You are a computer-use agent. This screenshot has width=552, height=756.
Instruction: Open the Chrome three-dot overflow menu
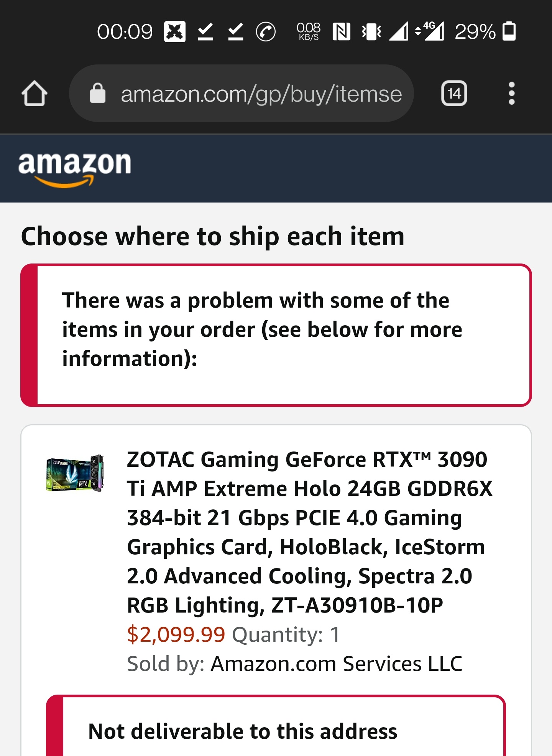pyautogui.click(x=511, y=92)
